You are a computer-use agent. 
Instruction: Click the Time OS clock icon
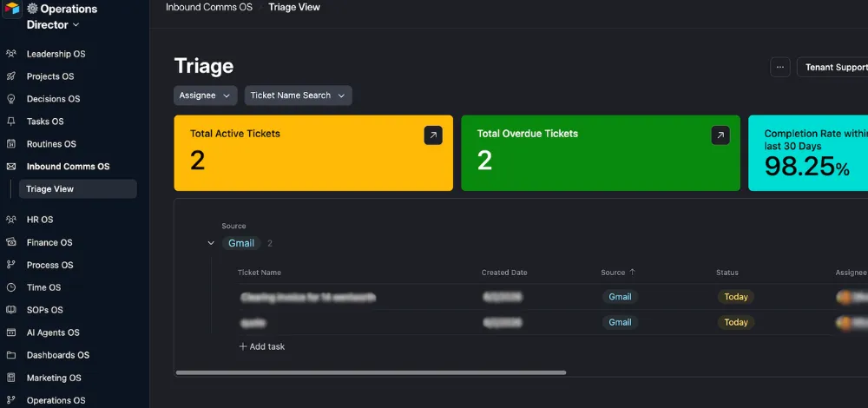pyautogui.click(x=11, y=287)
